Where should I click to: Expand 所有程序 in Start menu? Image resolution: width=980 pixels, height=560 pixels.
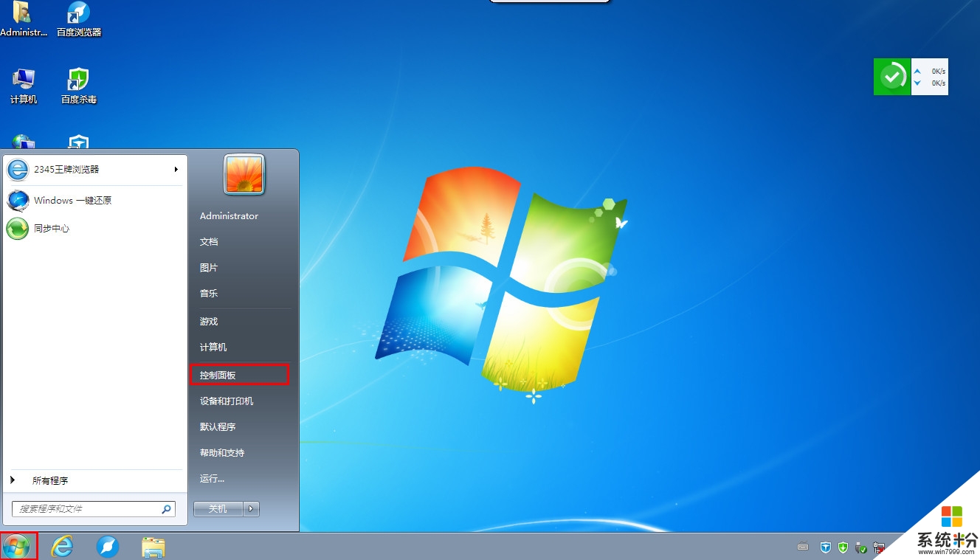tap(94, 480)
